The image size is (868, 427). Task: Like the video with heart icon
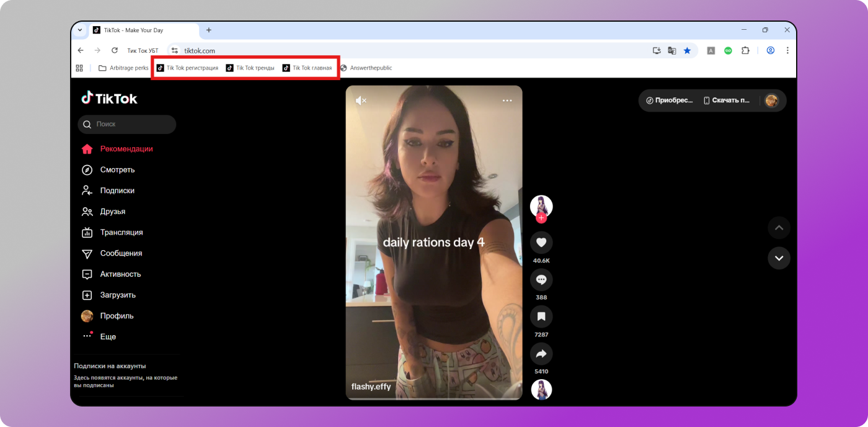[541, 243]
